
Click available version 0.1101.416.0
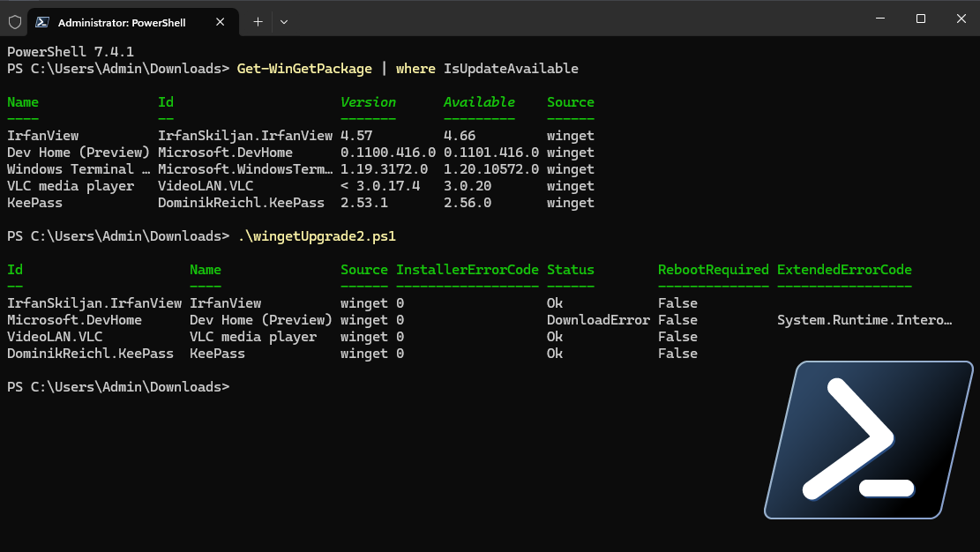tap(491, 153)
